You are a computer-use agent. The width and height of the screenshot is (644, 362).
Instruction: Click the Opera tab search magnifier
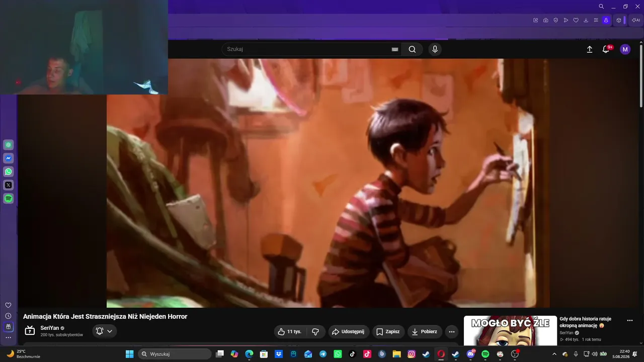point(601,7)
